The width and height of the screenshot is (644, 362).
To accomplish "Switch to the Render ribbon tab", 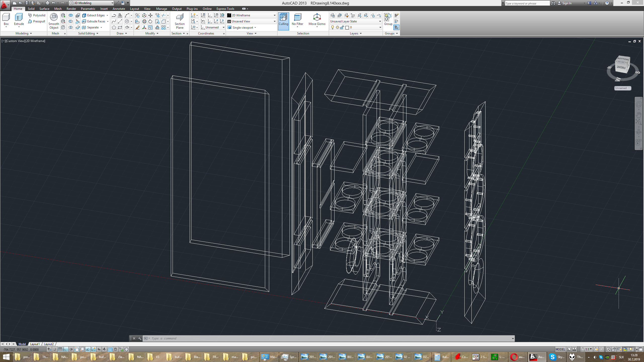I will (71, 9).
